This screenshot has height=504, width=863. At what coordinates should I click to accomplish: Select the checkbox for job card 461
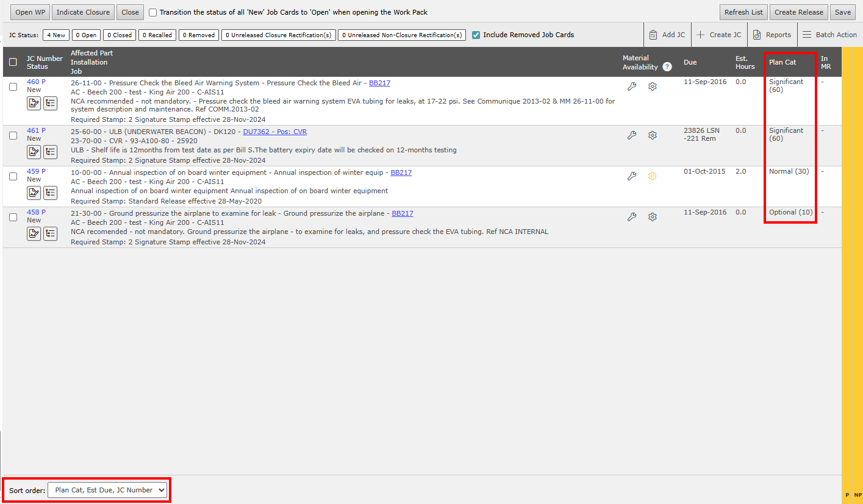(x=13, y=135)
